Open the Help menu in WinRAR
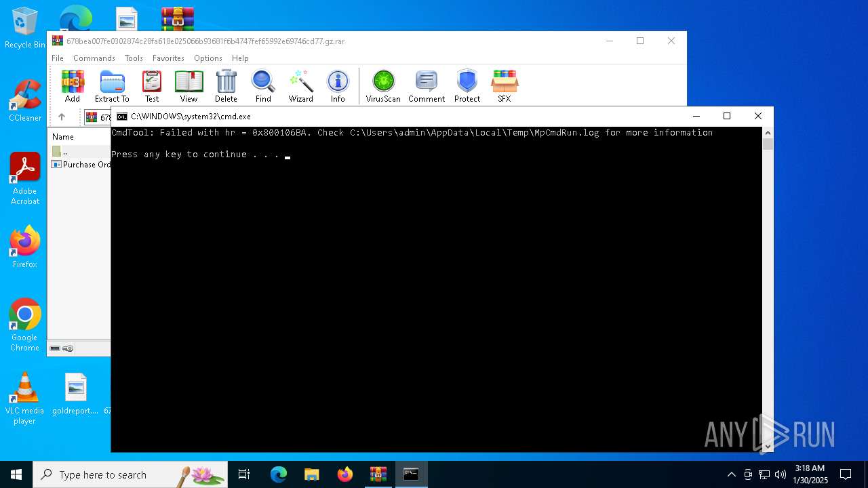This screenshot has height=488, width=868. (x=240, y=58)
